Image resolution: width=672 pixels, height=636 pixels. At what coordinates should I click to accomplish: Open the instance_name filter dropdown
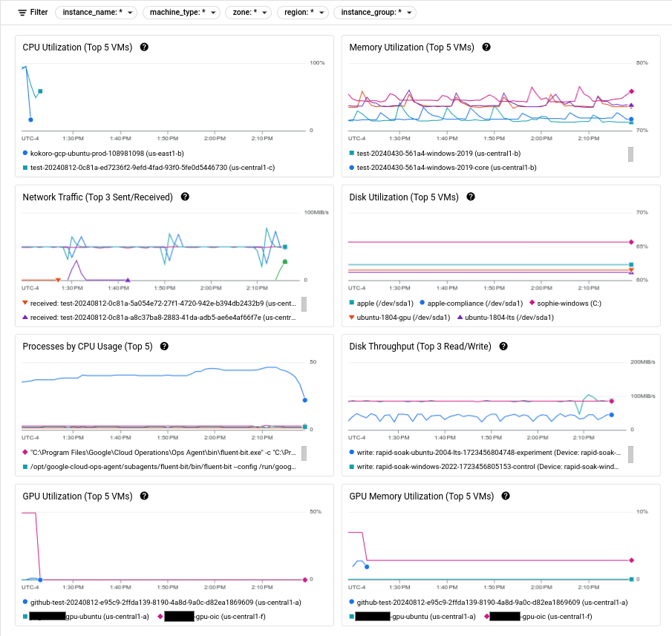point(96,12)
